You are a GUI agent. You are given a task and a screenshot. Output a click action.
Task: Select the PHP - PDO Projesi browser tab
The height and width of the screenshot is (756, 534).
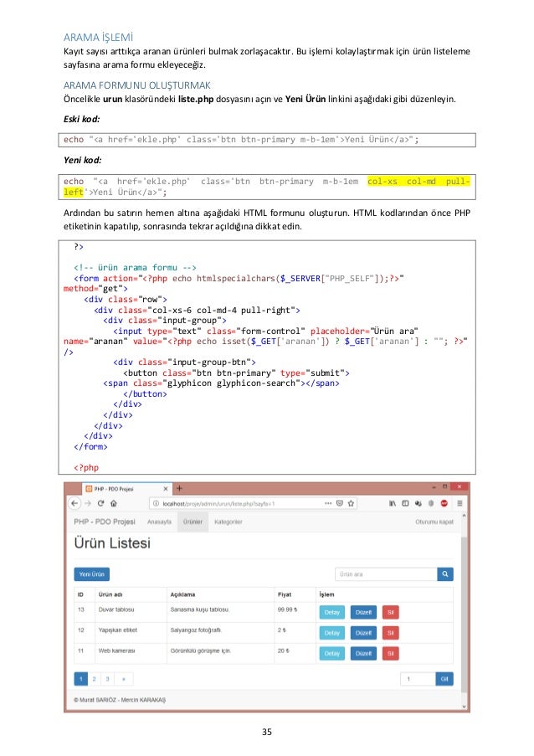127,488
